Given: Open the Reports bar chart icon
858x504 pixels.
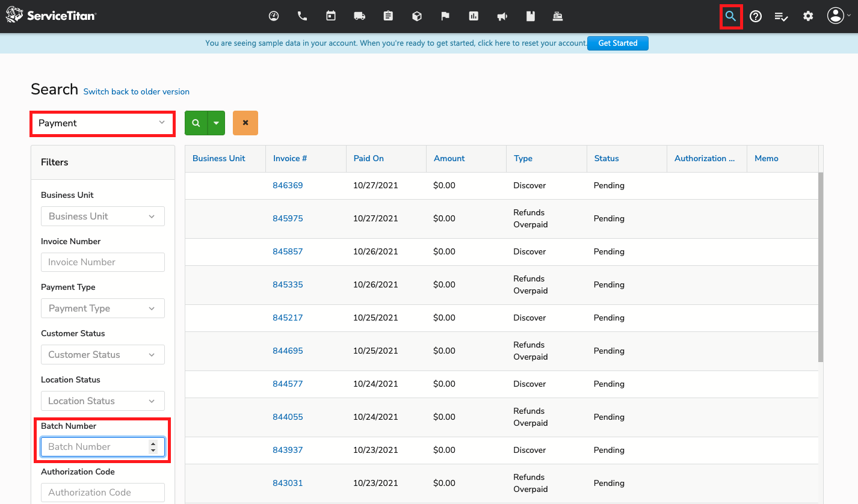Looking at the screenshot, I should (474, 16).
